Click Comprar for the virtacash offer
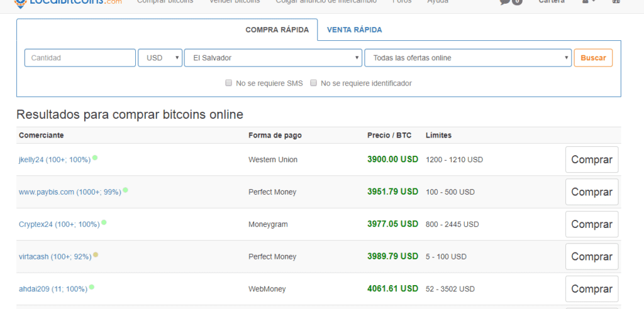This screenshot has height=309, width=644. (592, 257)
